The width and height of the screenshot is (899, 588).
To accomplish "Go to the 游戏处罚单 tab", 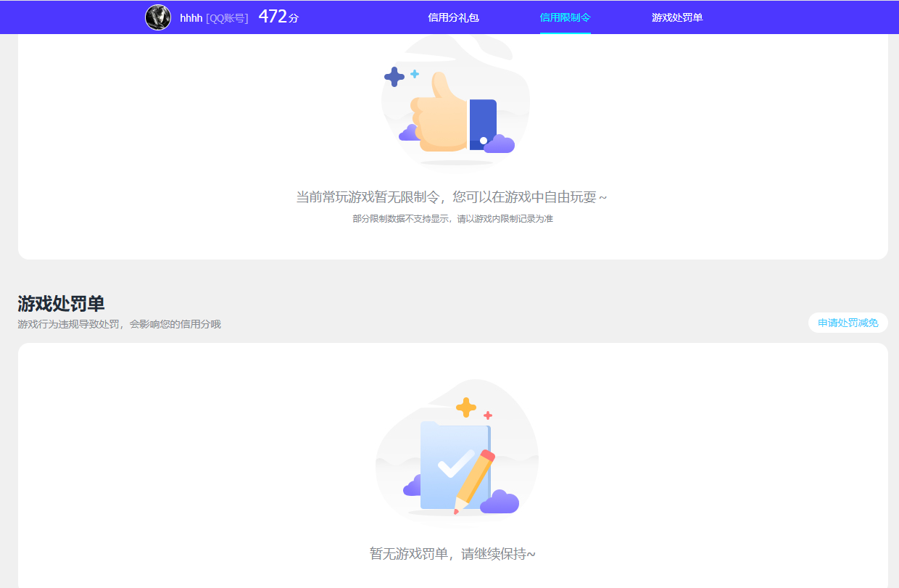I will tap(677, 17).
